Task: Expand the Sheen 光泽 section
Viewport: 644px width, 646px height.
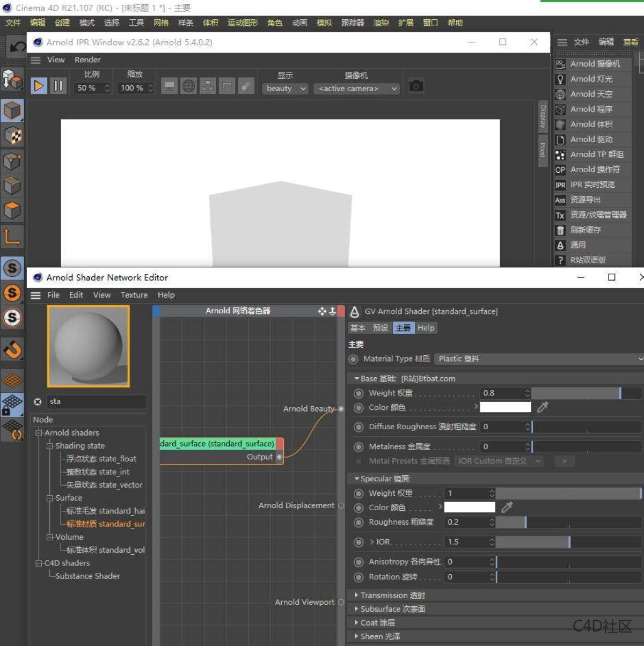Action: 356,636
